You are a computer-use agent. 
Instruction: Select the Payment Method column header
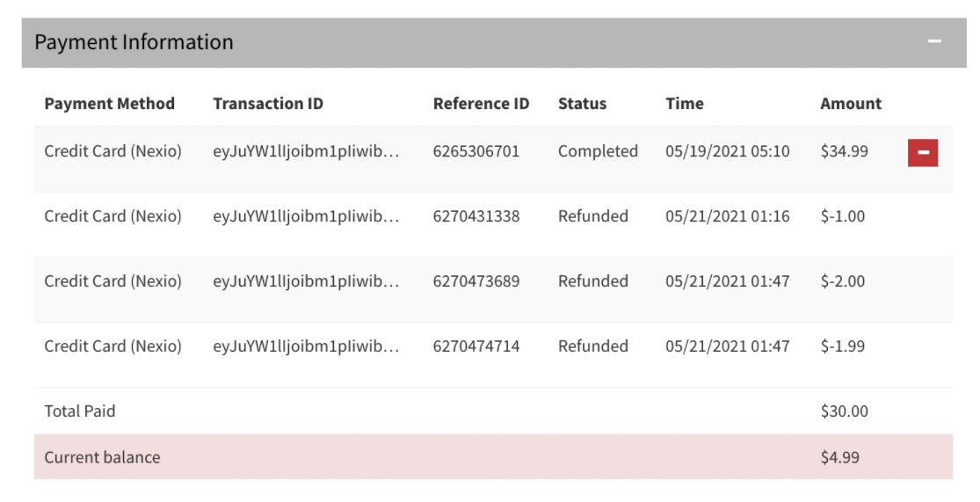click(x=109, y=103)
